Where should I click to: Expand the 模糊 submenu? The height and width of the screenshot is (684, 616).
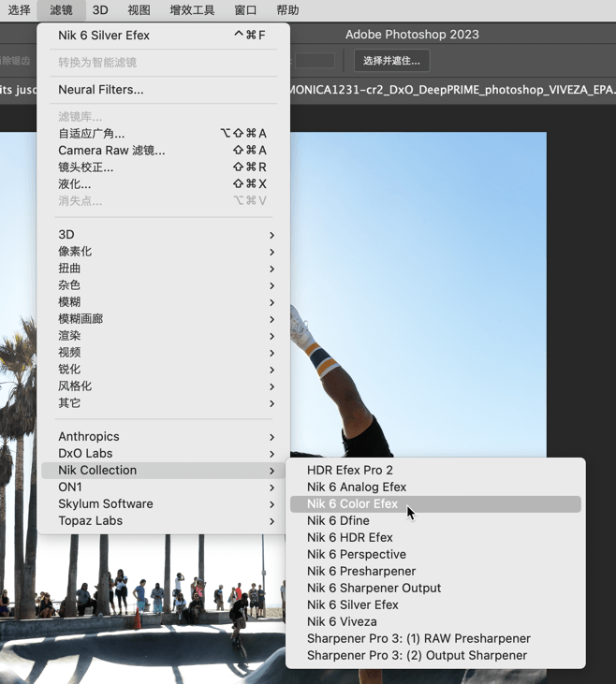click(163, 302)
